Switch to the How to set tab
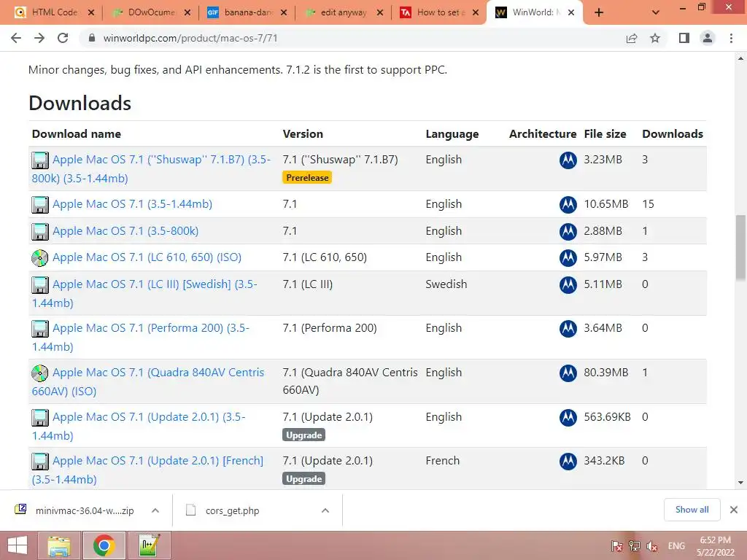The image size is (747, 560). click(440, 12)
